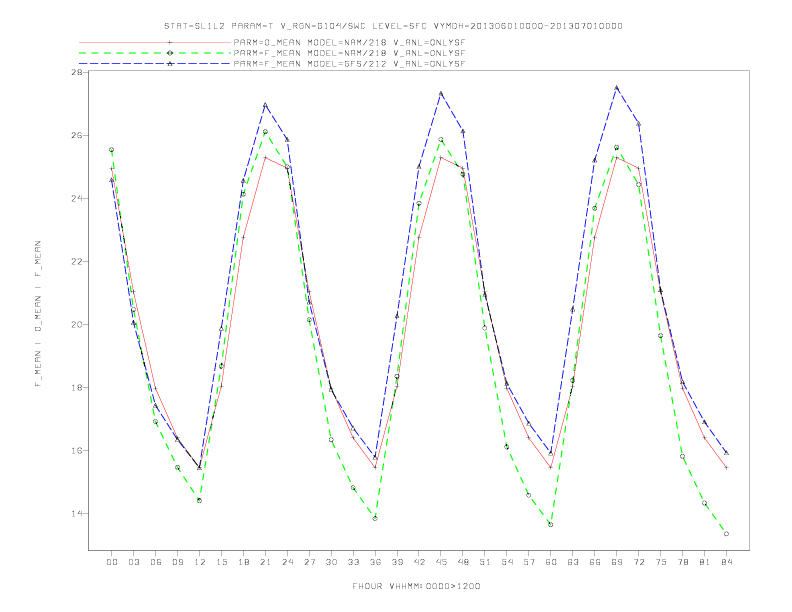This screenshot has height=612, width=792.
Task: Click x-axis tick label 39
Action: coord(397,562)
